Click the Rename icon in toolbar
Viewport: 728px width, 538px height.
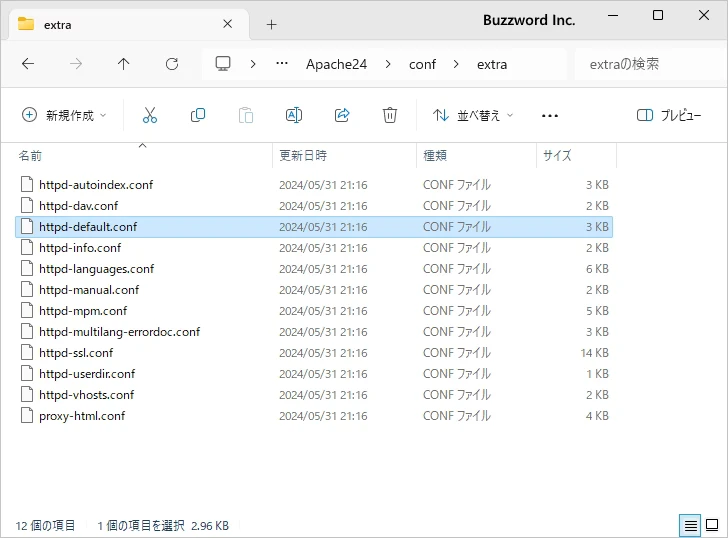point(294,115)
